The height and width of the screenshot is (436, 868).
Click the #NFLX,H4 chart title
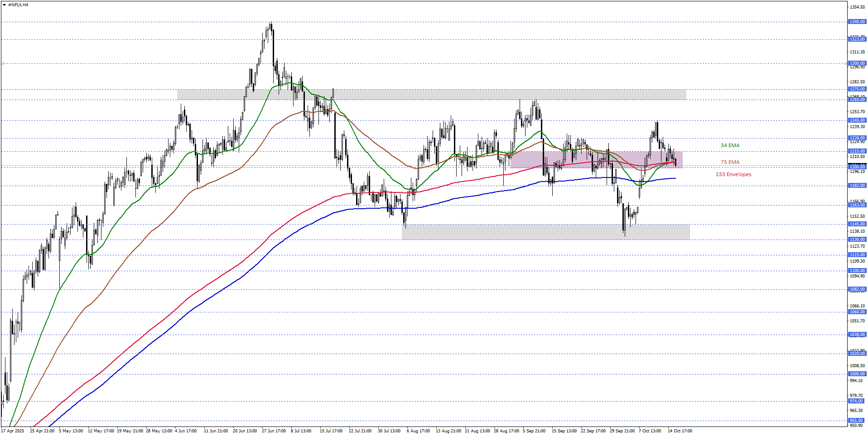click(18, 5)
